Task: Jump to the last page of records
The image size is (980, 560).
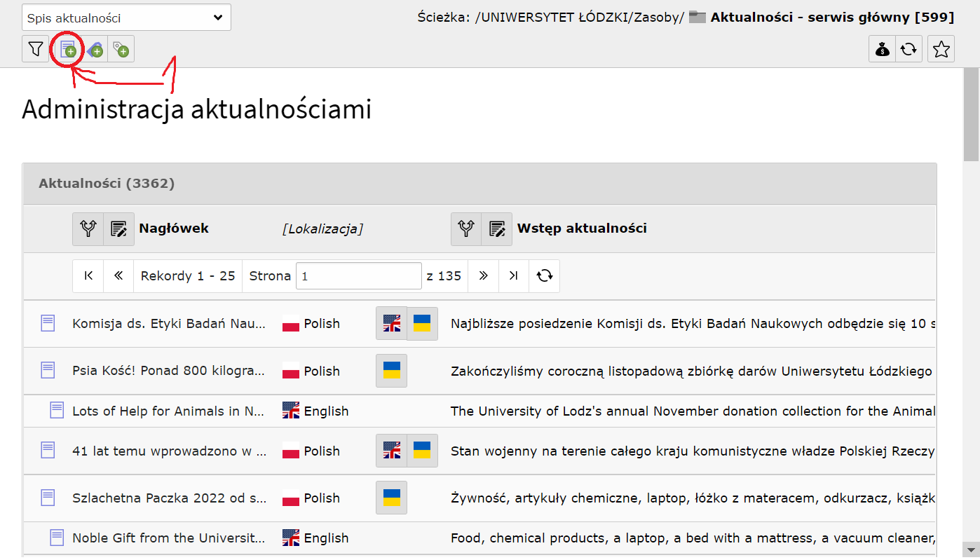Action: (514, 276)
